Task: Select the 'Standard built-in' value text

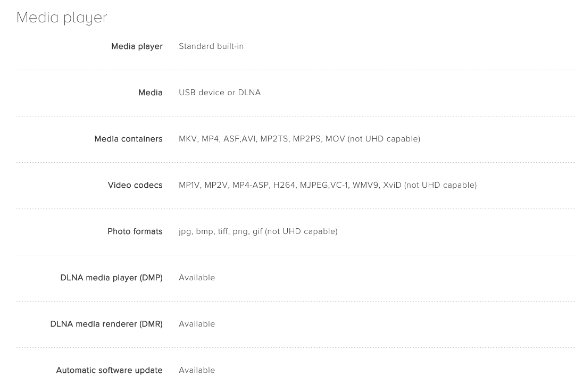Action: pos(211,46)
